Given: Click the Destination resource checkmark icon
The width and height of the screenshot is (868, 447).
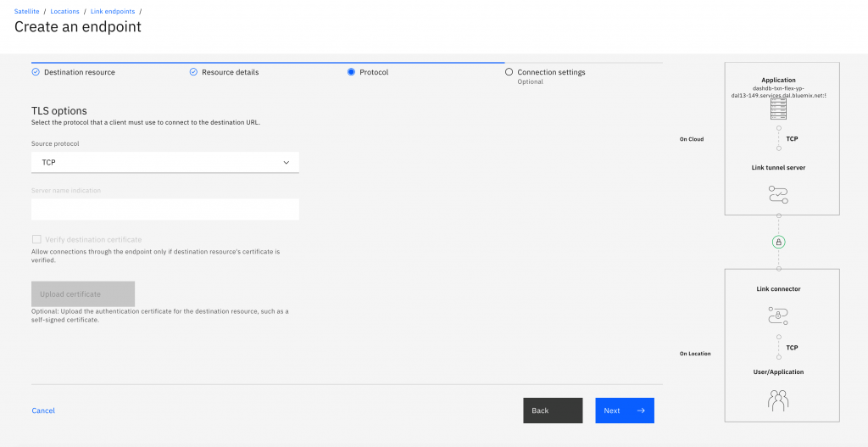Looking at the screenshot, I should 36,72.
